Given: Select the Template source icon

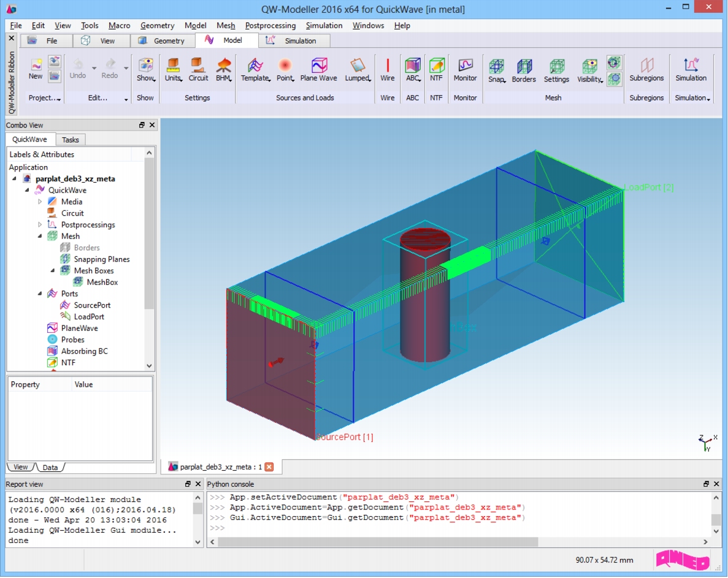Looking at the screenshot, I should (x=255, y=66).
